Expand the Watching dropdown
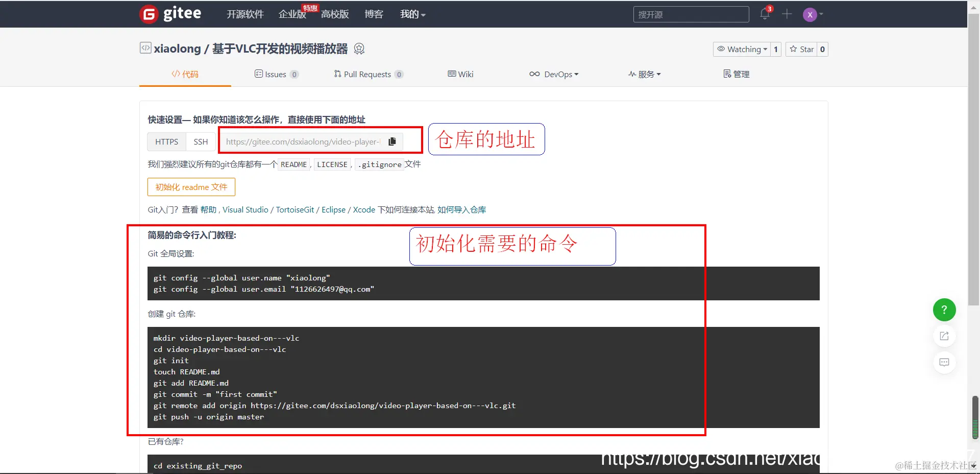Image resolution: width=980 pixels, height=474 pixels. [x=742, y=49]
